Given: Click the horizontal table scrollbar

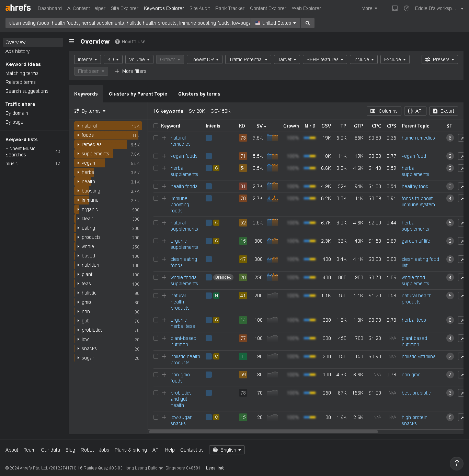Looking at the screenshot, I should coord(263,432).
